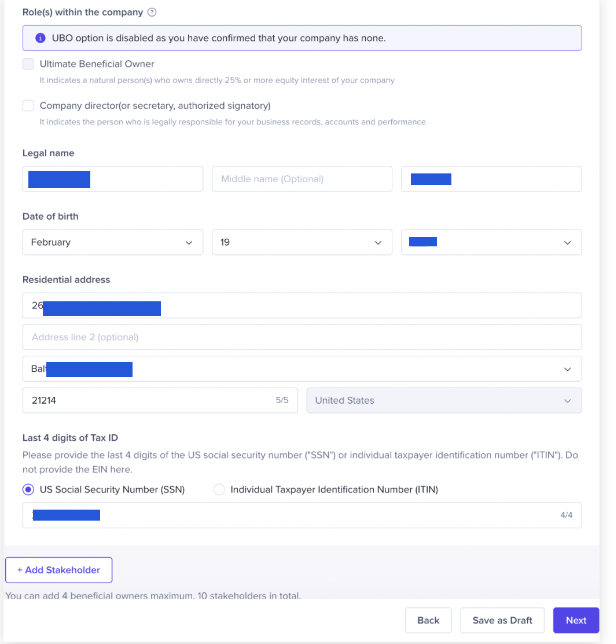Check the Company director checkbox
616x644 pixels.
[28, 105]
